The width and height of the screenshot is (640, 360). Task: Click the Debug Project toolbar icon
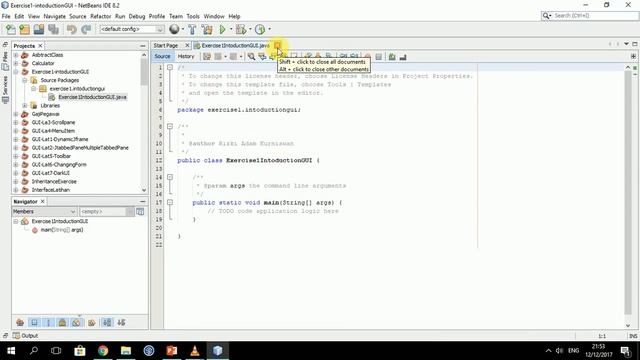click(x=241, y=29)
